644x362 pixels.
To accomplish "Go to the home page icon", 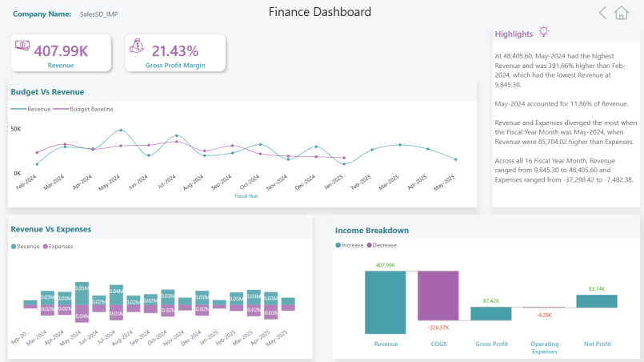I will click(622, 12).
